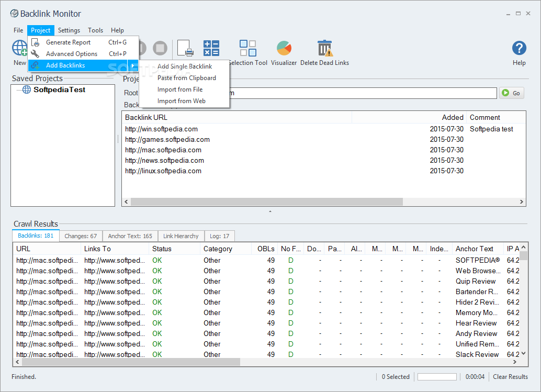Viewport: 541px width, 392px height.
Task: Sort crawl results by Links To column
Action: click(x=115, y=249)
